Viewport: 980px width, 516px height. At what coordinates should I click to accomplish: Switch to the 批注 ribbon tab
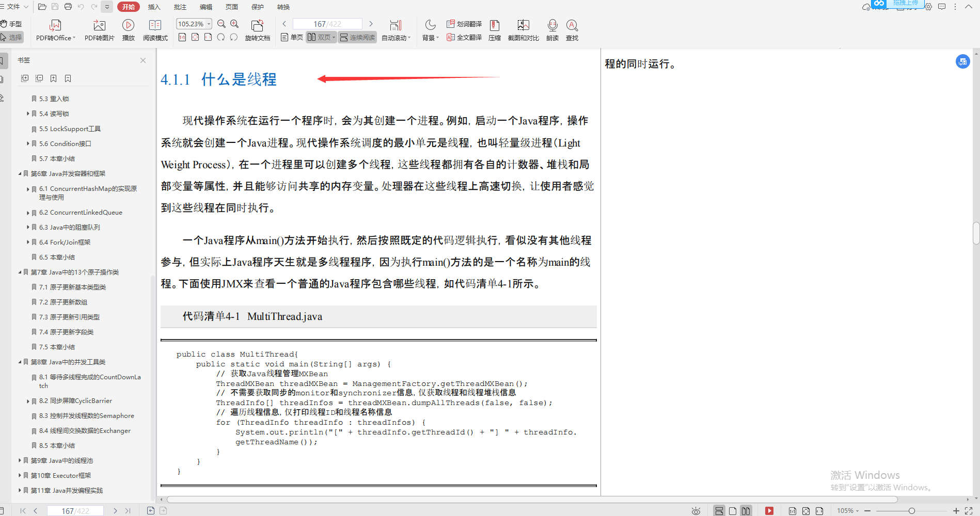tap(180, 7)
